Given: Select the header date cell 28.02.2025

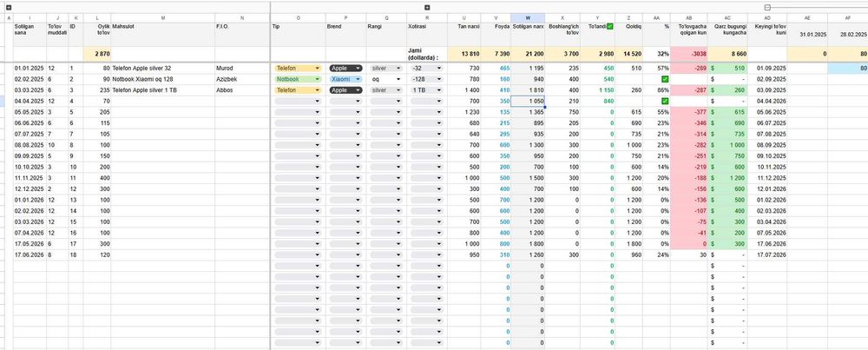Looking at the screenshot, I should click(847, 35).
